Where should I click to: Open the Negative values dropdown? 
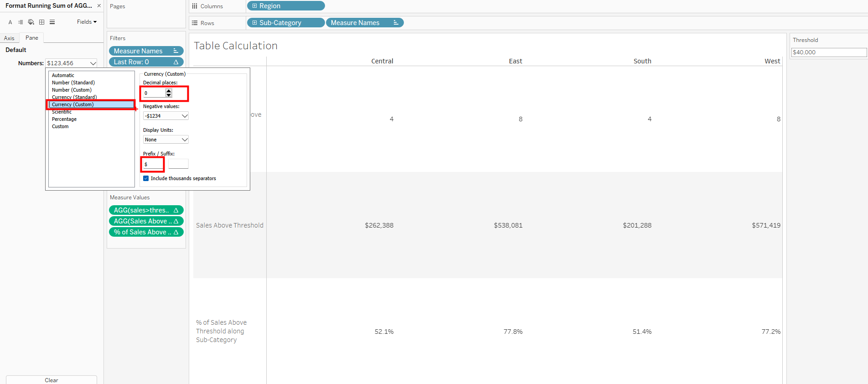pos(166,116)
